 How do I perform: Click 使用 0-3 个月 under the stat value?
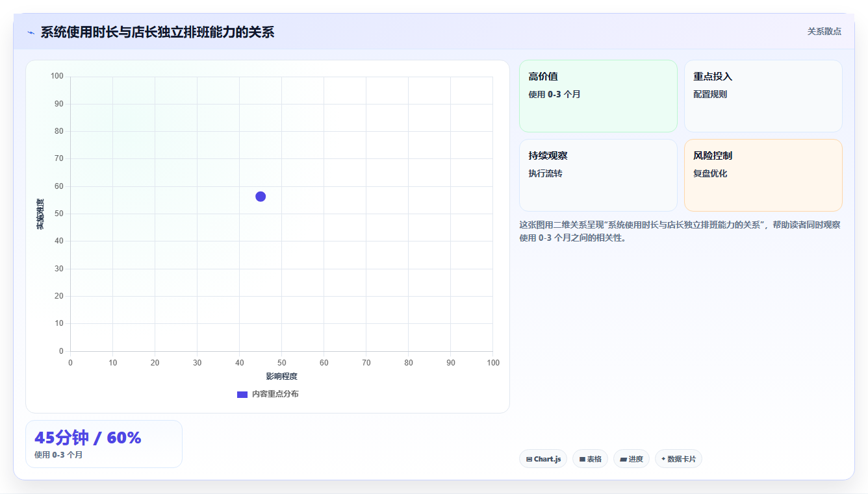[58, 455]
